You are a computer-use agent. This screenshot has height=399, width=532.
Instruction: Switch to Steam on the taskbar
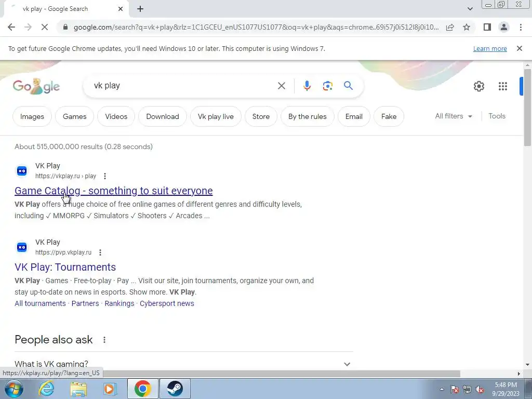pyautogui.click(x=175, y=389)
